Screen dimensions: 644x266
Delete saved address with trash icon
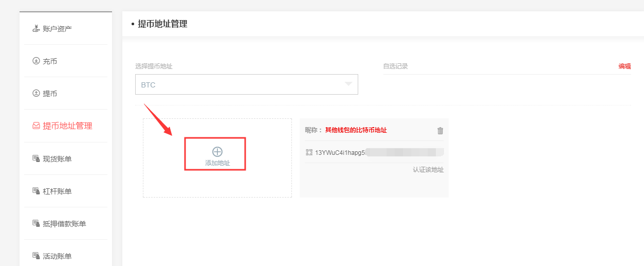[440, 131]
